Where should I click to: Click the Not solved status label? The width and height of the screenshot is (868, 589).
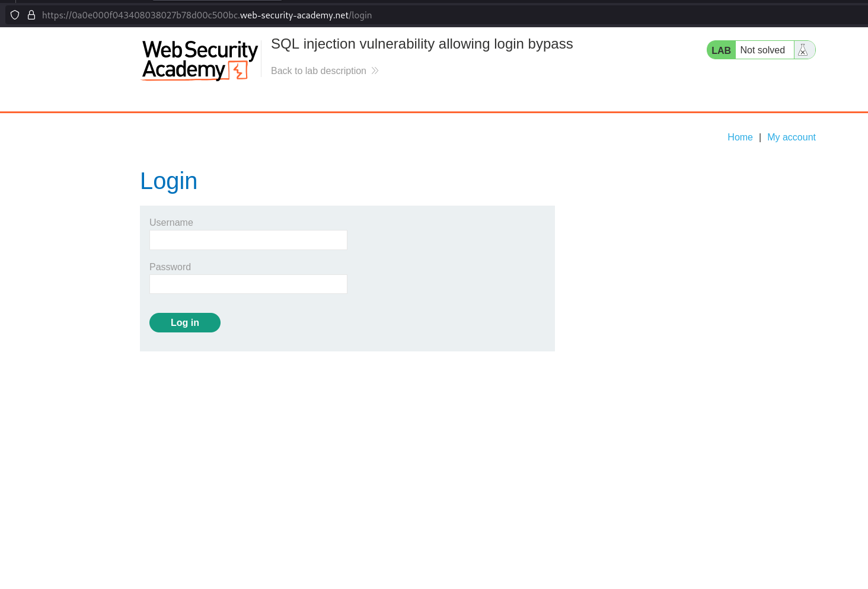(x=762, y=50)
